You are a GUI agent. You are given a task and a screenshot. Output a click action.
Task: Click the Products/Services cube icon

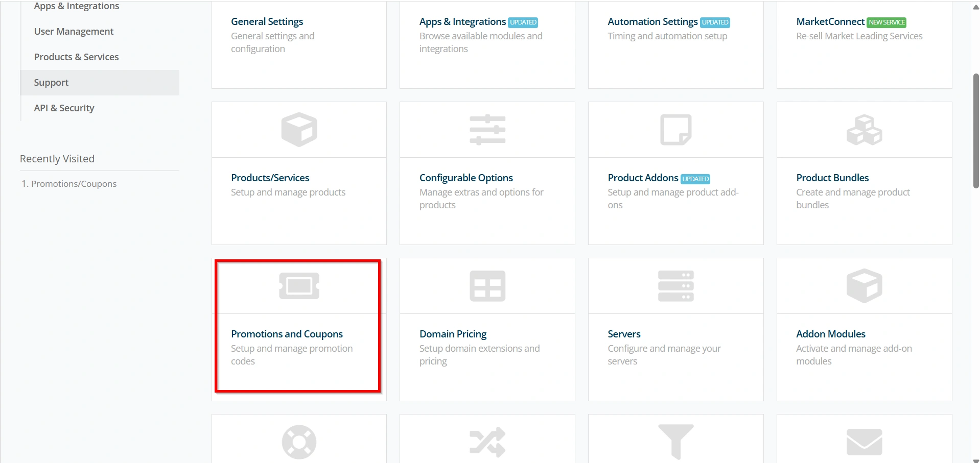299,130
